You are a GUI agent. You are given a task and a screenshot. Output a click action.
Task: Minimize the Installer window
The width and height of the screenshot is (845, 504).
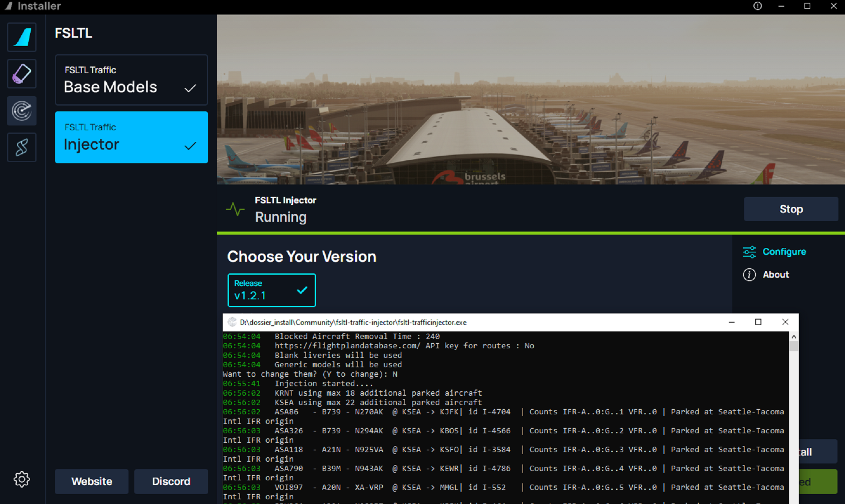click(x=781, y=6)
